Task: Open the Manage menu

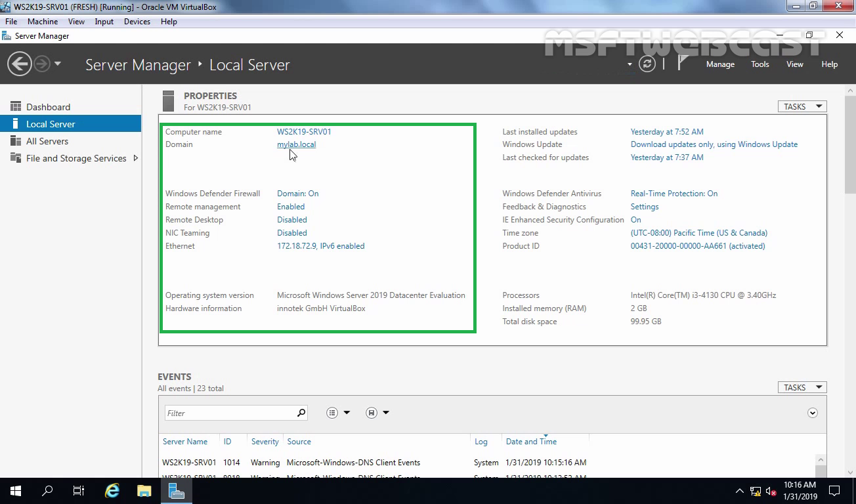Action: point(720,64)
